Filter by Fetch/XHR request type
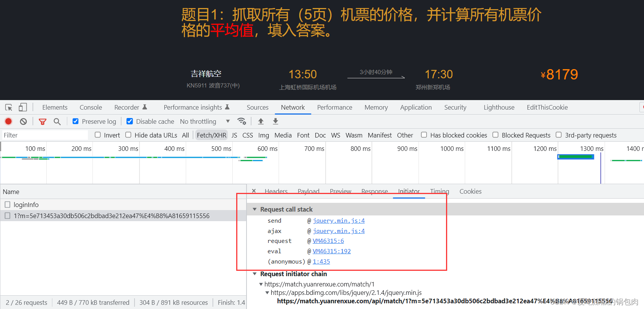 211,135
